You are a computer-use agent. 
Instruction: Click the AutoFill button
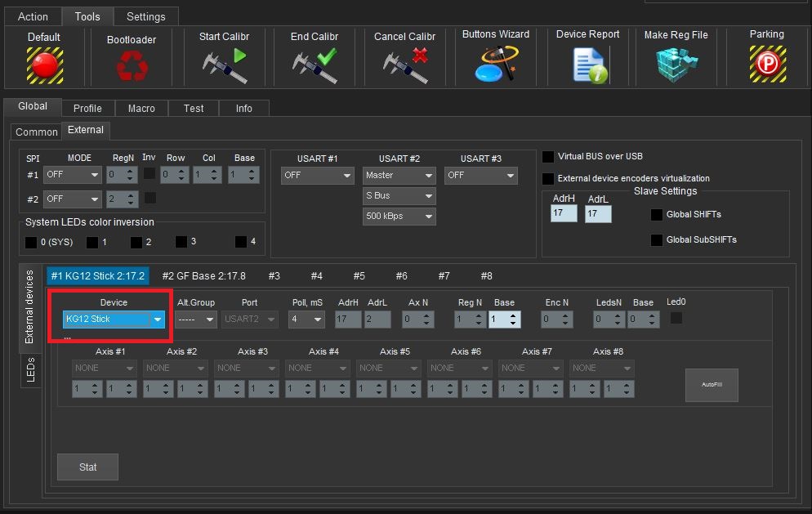(x=711, y=384)
